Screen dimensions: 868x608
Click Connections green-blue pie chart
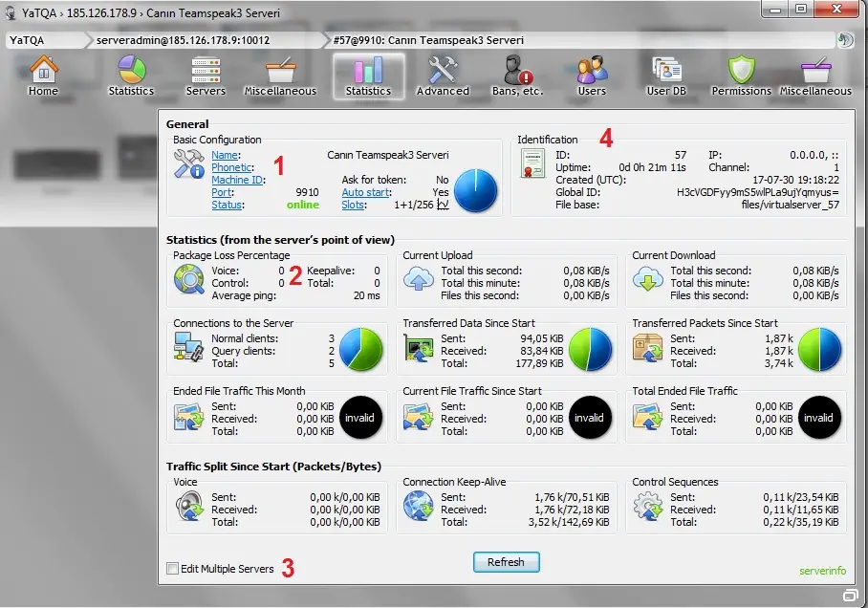coord(361,349)
